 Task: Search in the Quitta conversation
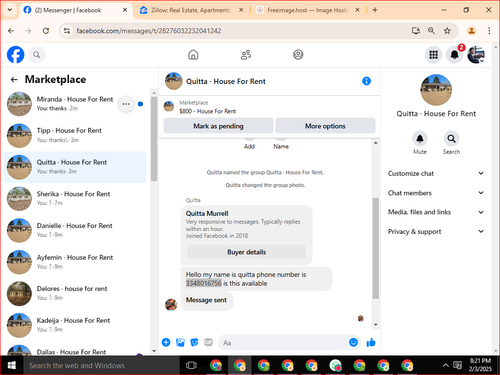pos(451,139)
